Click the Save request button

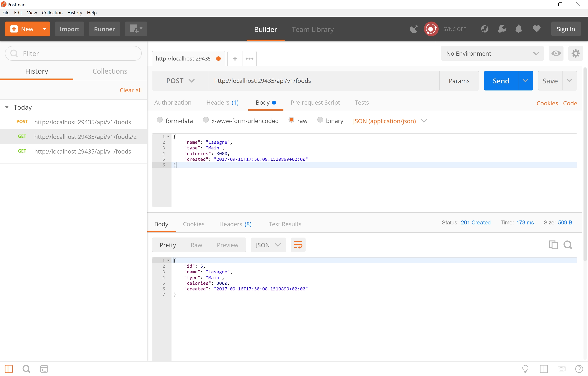click(x=550, y=80)
